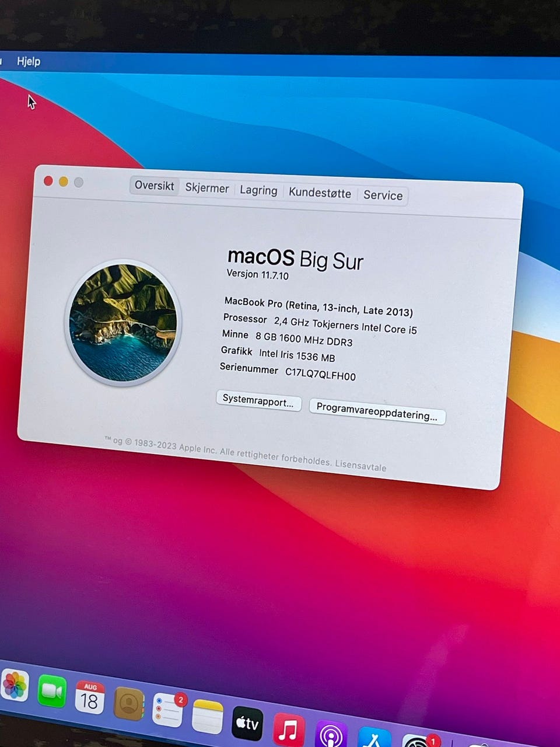Open the Lisensavtale link

coord(360,466)
